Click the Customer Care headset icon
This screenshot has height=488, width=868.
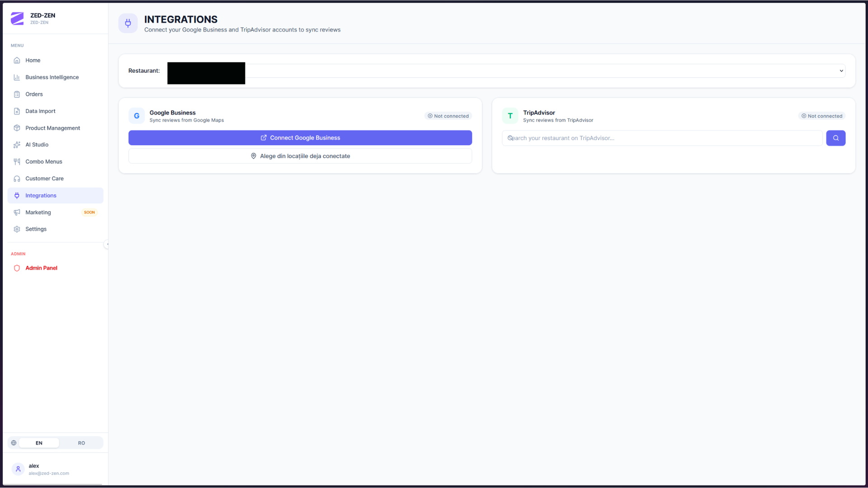click(x=17, y=178)
